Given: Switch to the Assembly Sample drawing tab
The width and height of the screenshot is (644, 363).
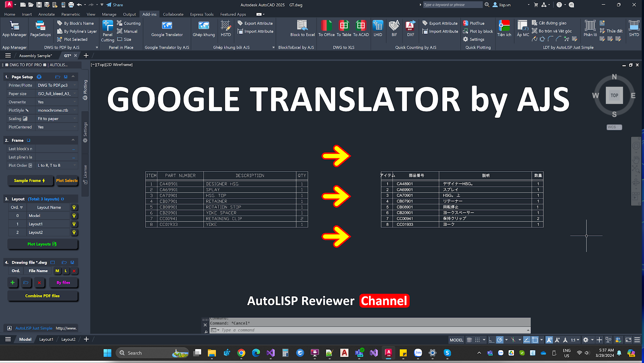Looking at the screenshot, I should [35, 55].
